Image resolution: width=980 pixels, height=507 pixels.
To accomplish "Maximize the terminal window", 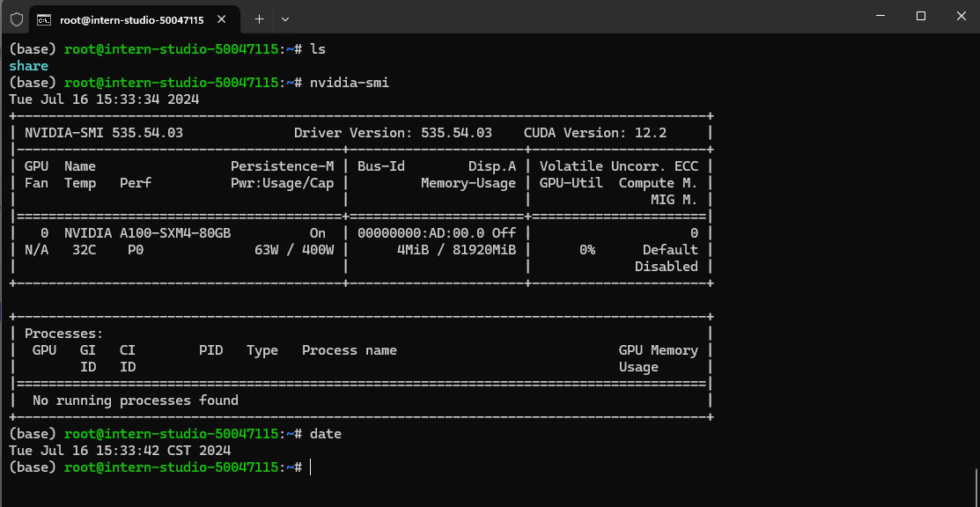I will (x=921, y=16).
